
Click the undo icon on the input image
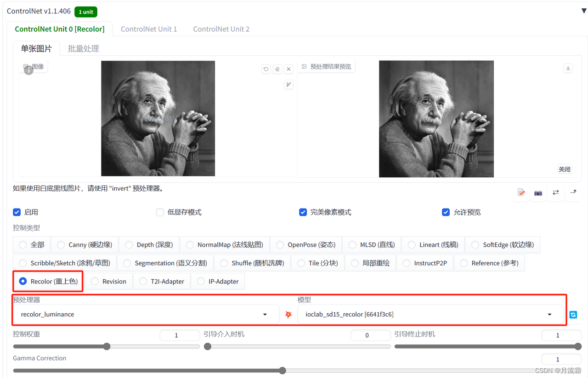pyautogui.click(x=266, y=69)
